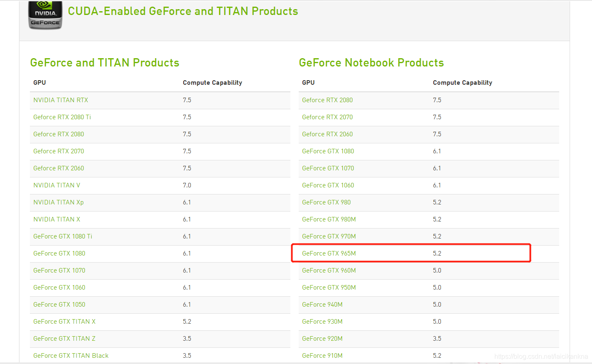Open Geforce RTX 2080 in the Notebook Products table
The image size is (592, 364).
[x=327, y=100]
